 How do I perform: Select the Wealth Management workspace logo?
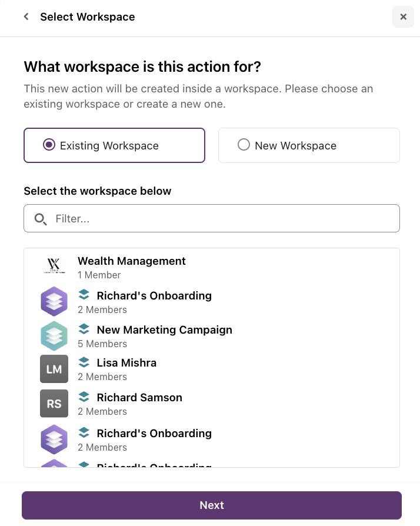54,266
